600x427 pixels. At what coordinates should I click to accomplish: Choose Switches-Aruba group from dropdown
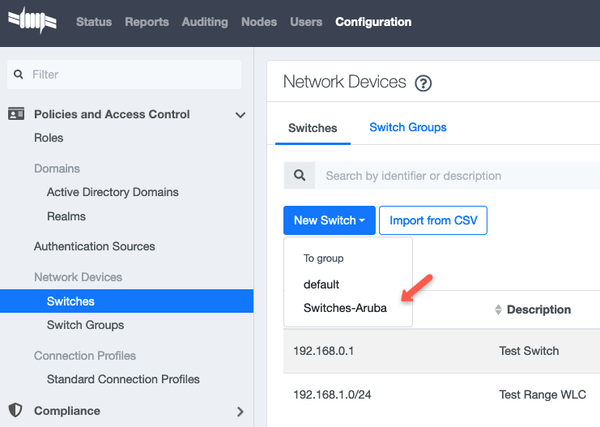click(346, 308)
